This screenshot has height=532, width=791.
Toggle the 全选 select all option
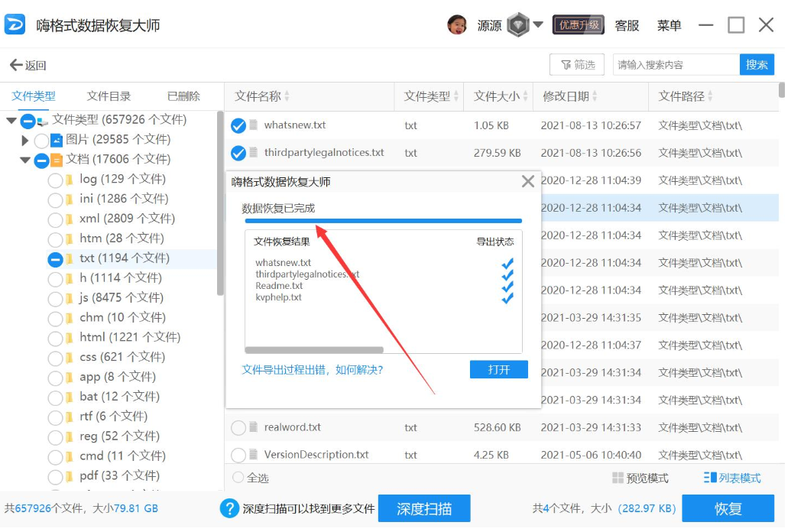[238, 478]
